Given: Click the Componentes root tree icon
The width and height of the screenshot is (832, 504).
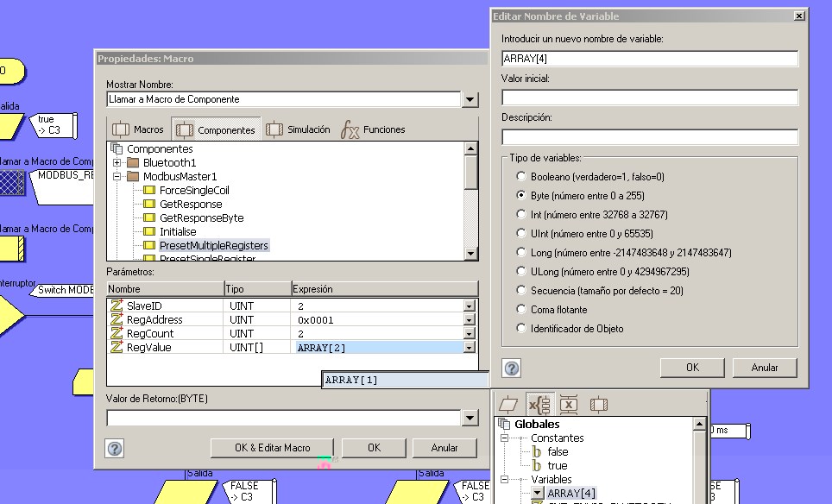Looking at the screenshot, I should click(117, 148).
